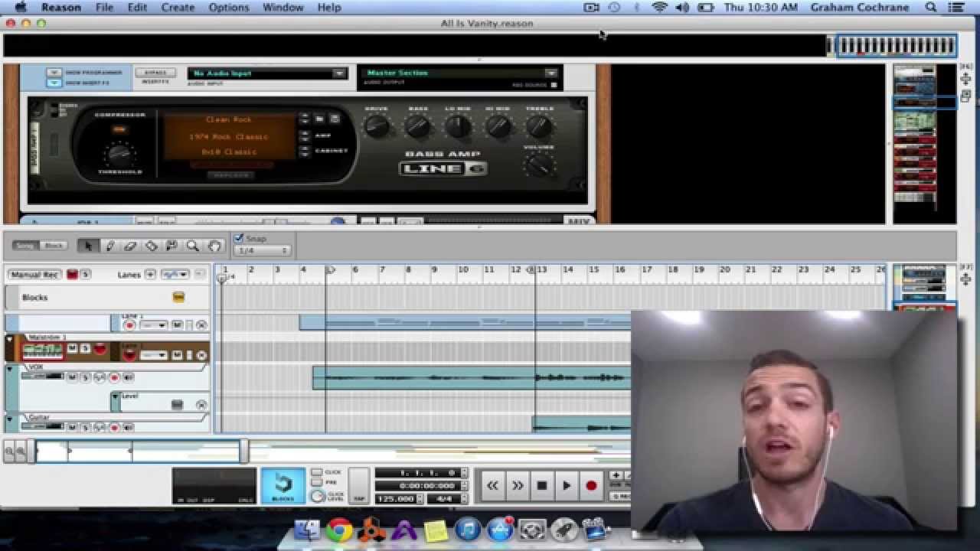Mute the VOX track
The width and height of the screenshot is (980, 551).
pyautogui.click(x=72, y=377)
